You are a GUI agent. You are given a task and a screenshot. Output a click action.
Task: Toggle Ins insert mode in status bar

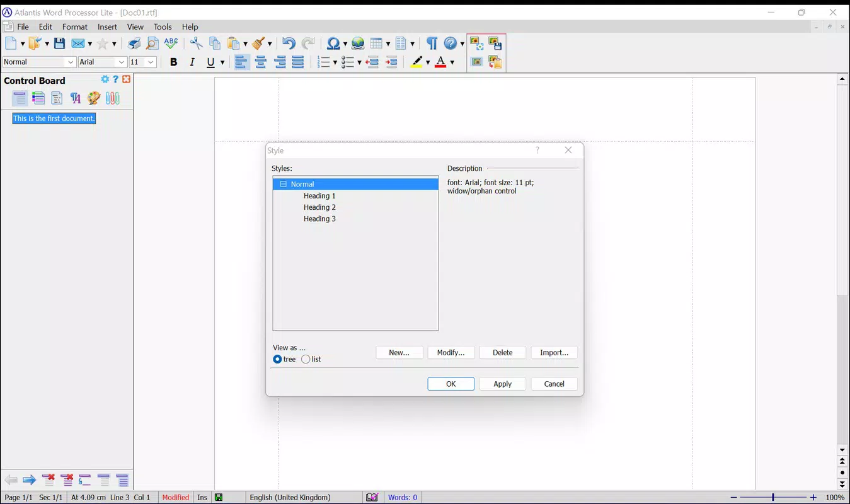click(202, 497)
